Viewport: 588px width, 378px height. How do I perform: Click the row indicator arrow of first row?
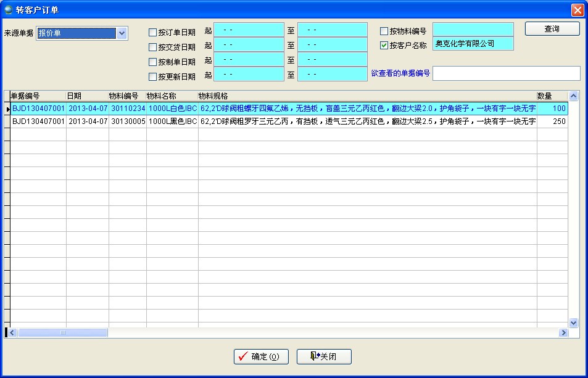click(x=7, y=109)
